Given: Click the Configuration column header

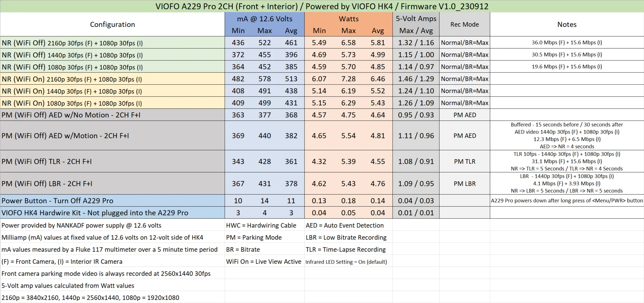Looking at the screenshot, I should pos(112,24).
